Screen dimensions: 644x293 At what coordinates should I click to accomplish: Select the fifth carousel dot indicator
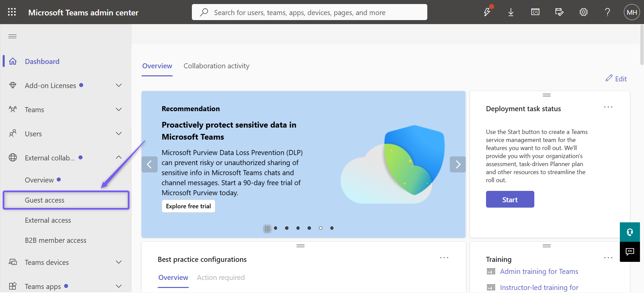[x=321, y=228]
